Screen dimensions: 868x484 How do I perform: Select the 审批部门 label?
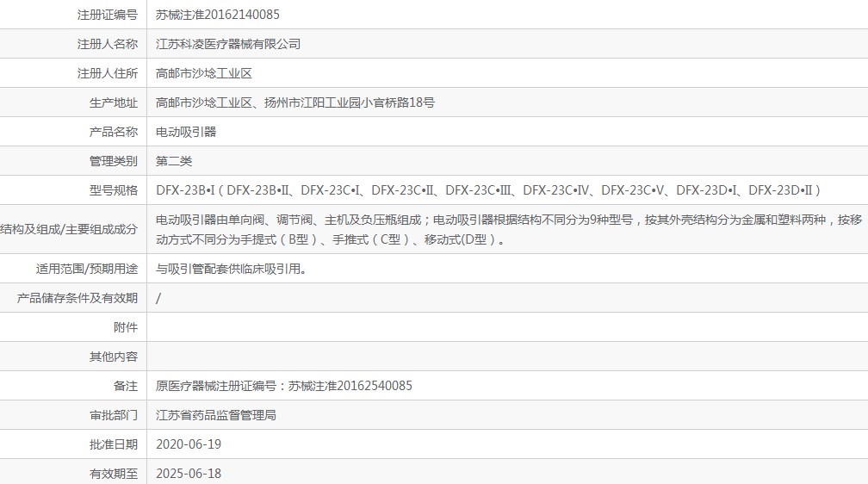click(114, 415)
